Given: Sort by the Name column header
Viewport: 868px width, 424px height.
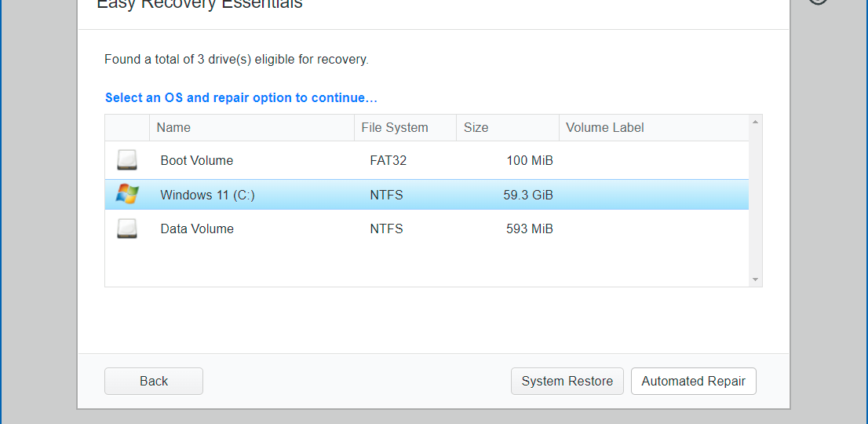Looking at the screenshot, I should pos(252,128).
